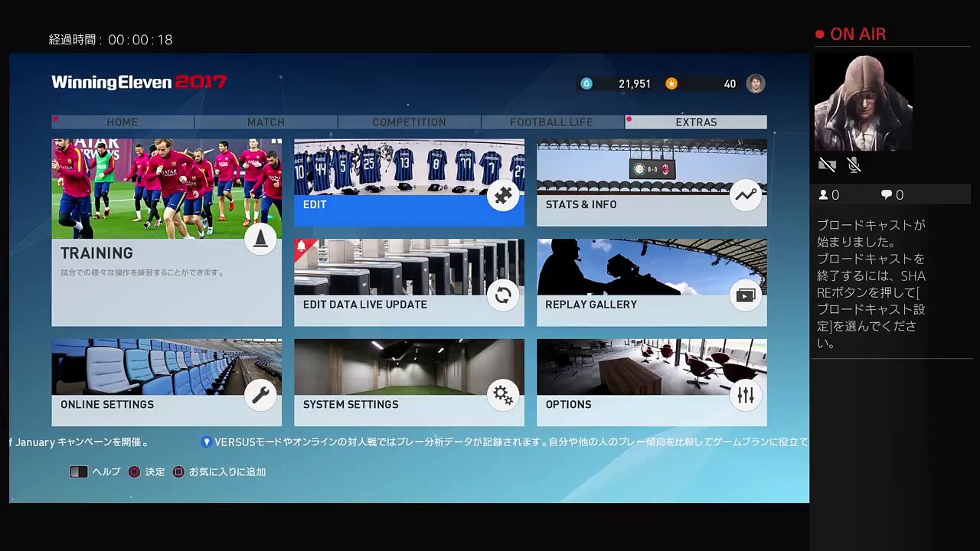The image size is (980, 551).
Task: Open SYSTEM SETTINGS
Action: click(x=409, y=383)
